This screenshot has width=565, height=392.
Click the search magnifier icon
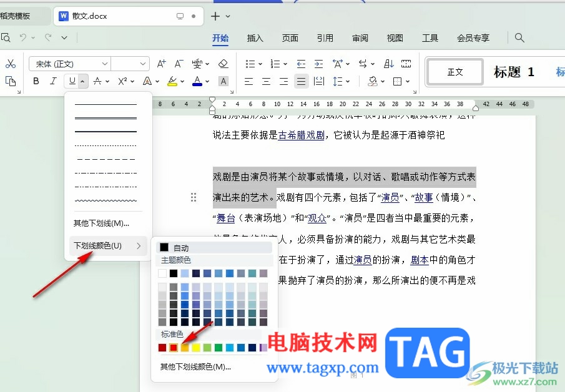[x=519, y=37]
